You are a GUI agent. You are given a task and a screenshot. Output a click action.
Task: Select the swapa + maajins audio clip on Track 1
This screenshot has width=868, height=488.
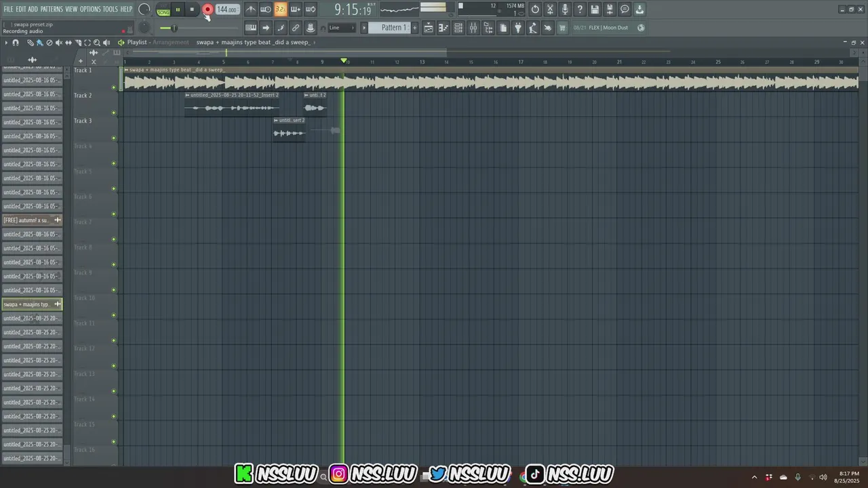tap(491, 79)
